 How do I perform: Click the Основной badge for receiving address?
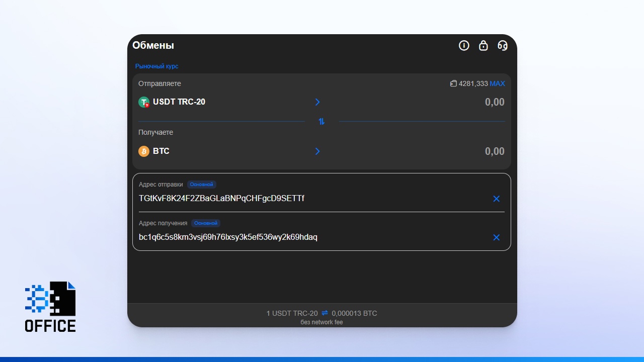click(206, 223)
